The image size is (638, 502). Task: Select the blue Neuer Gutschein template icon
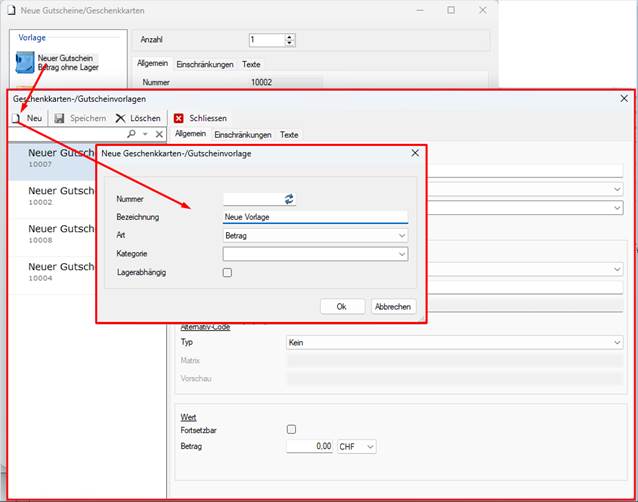(x=25, y=62)
